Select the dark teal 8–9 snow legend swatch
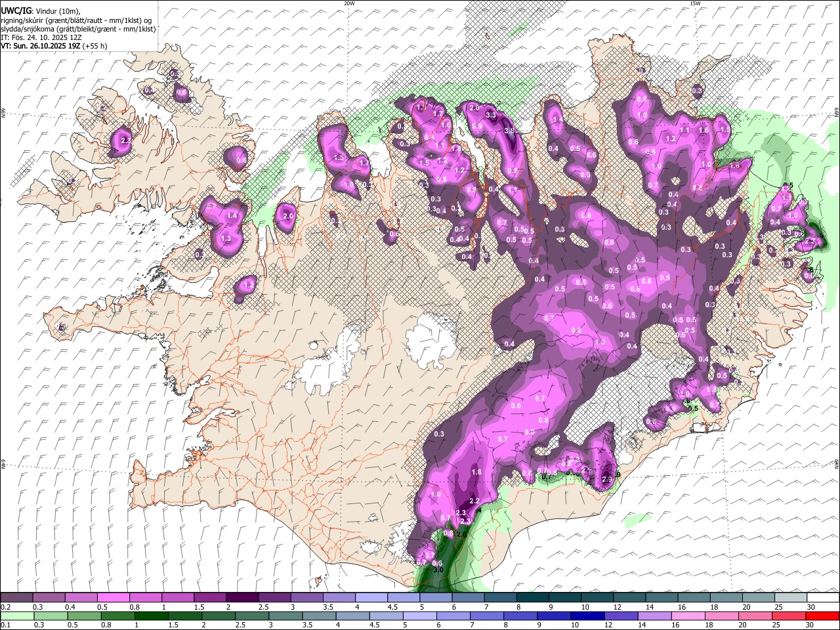840x630 pixels. 532,597
